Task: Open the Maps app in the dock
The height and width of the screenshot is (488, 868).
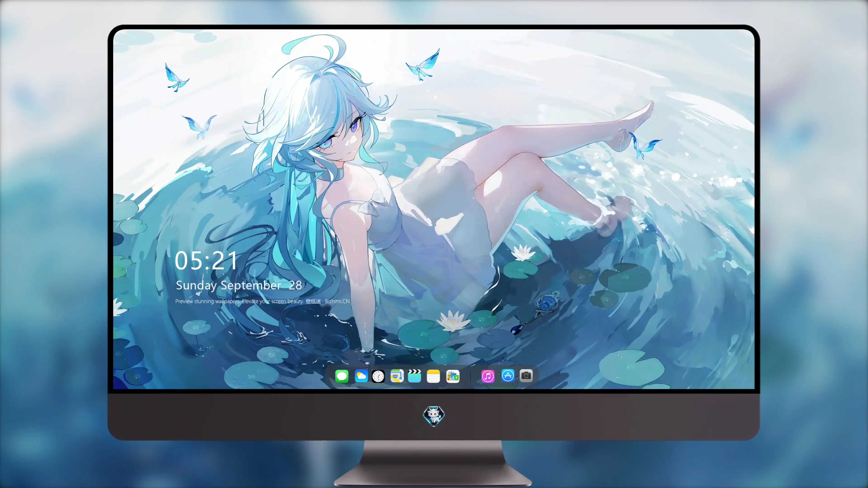Action: tap(397, 376)
